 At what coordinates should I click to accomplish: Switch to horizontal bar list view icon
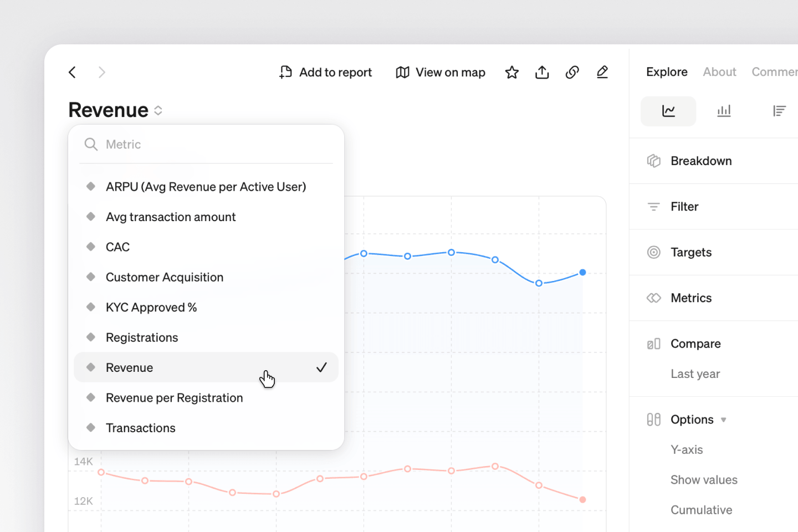click(779, 111)
